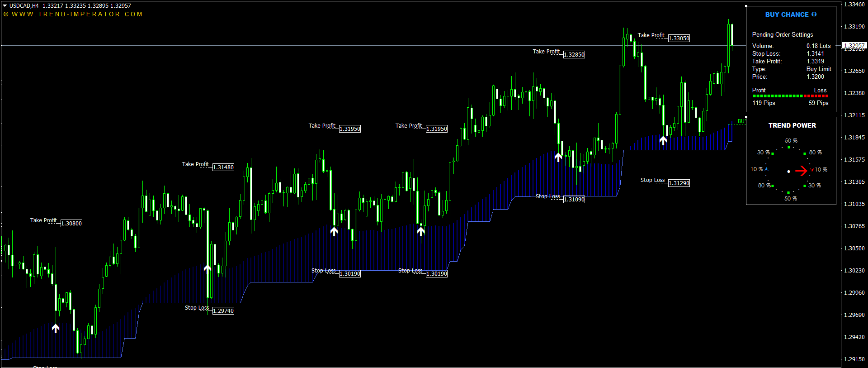The width and height of the screenshot is (868, 368).
Task: Click the green dot under top 50 % label
Action: (789, 148)
